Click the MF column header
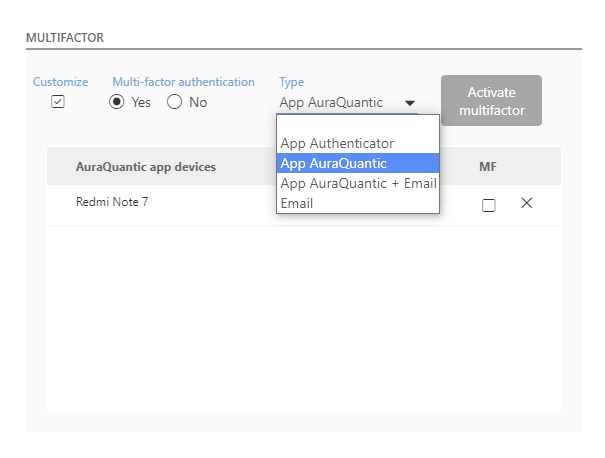This screenshot has width=605, height=458. coord(488,167)
